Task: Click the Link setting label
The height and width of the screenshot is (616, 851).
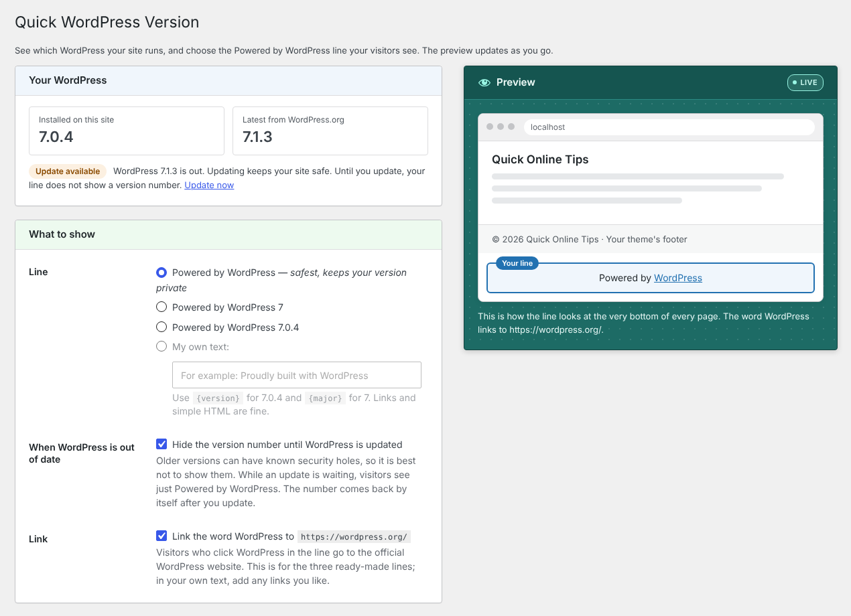Action: (x=38, y=539)
